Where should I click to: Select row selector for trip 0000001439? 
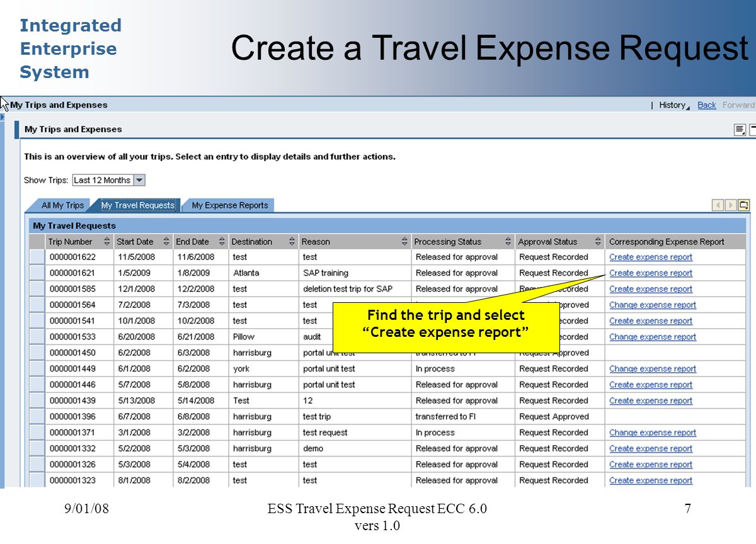coord(37,400)
